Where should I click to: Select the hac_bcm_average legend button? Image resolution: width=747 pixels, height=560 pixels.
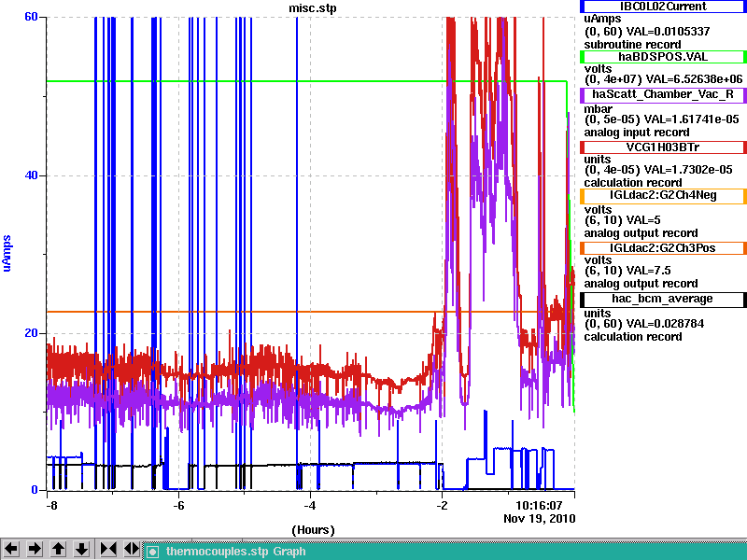coord(663,299)
